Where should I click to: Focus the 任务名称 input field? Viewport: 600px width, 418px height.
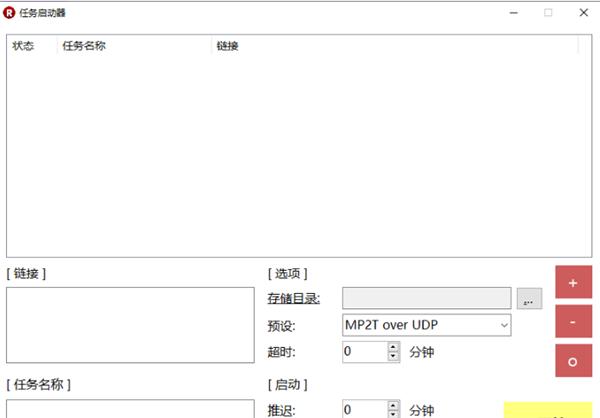point(130,409)
